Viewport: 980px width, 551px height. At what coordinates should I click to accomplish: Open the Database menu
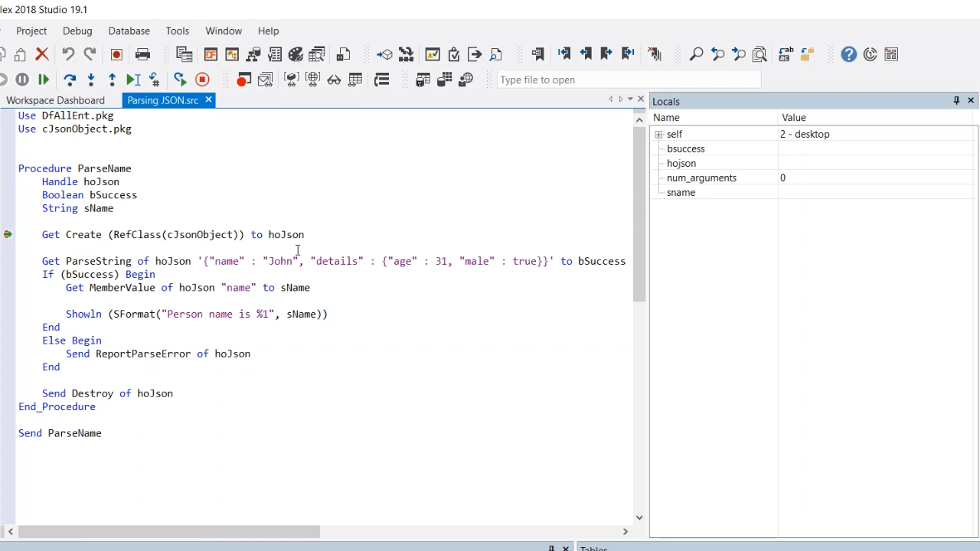tap(129, 31)
